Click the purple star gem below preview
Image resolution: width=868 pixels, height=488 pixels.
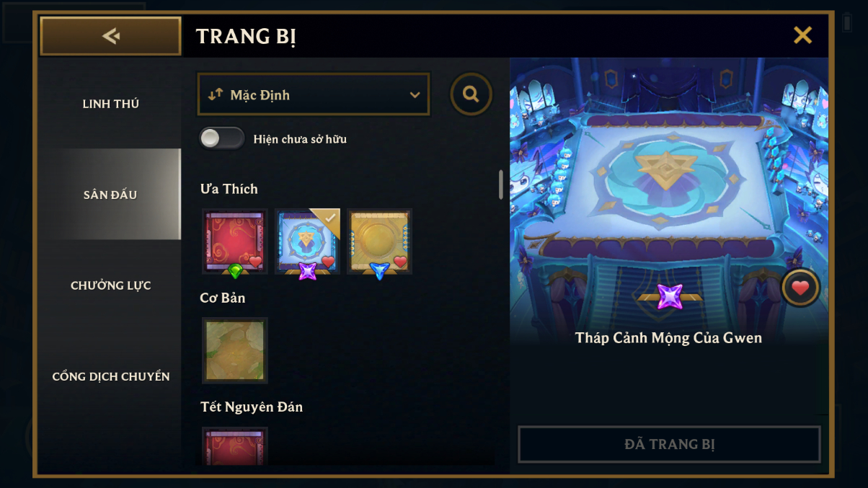(670, 296)
